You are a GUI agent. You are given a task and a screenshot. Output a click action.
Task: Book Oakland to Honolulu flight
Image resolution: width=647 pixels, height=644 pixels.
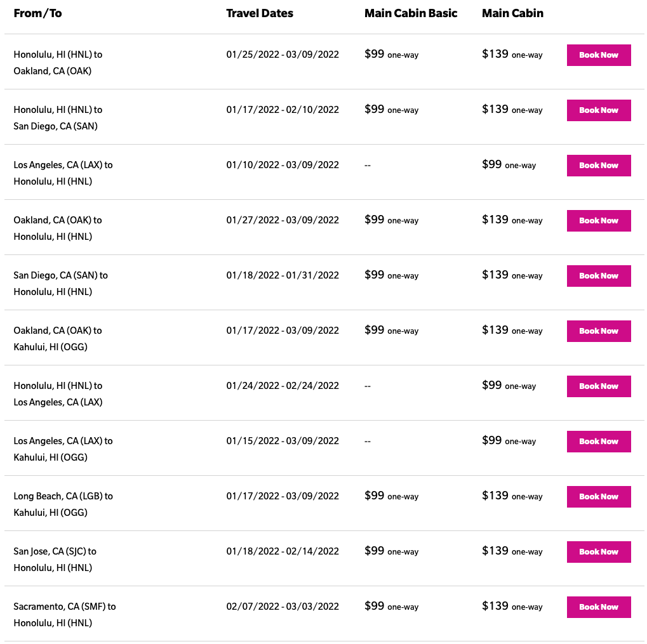click(598, 221)
